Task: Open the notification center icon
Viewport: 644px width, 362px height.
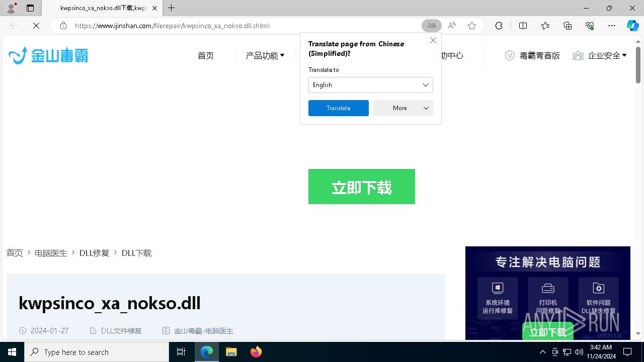Action: click(627, 352)
